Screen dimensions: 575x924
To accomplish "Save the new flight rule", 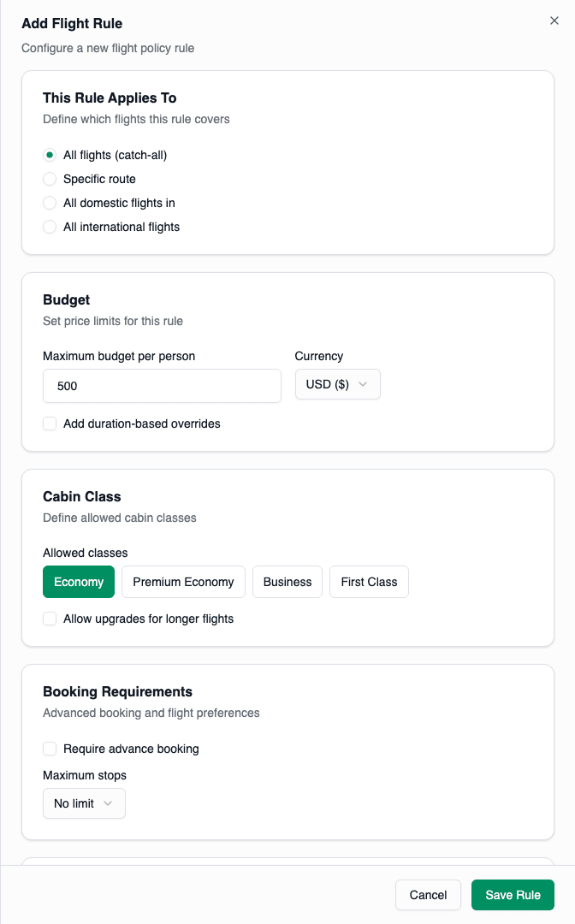I will tap(513, 895).
